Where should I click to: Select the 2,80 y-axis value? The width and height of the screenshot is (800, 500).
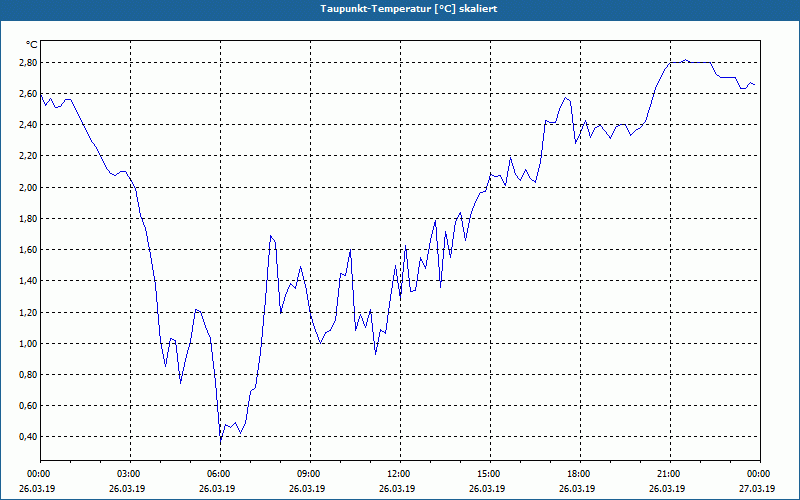click(x=29, y=62)
